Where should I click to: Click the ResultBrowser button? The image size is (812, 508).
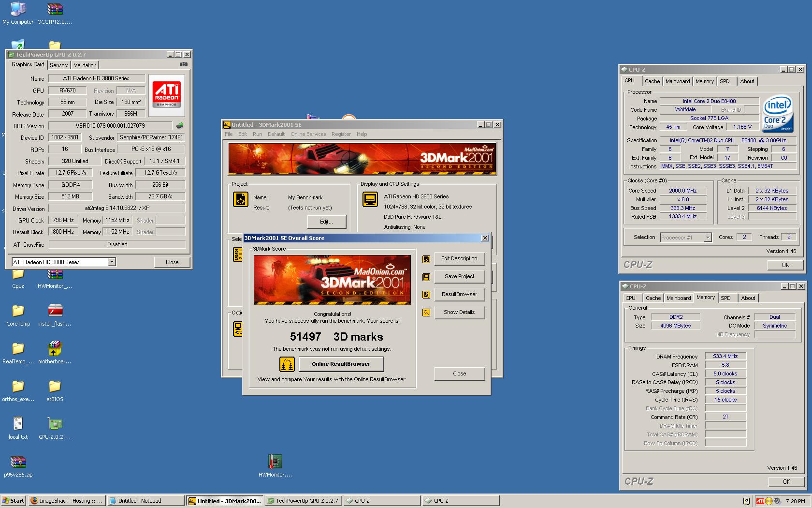coord(459,295)
